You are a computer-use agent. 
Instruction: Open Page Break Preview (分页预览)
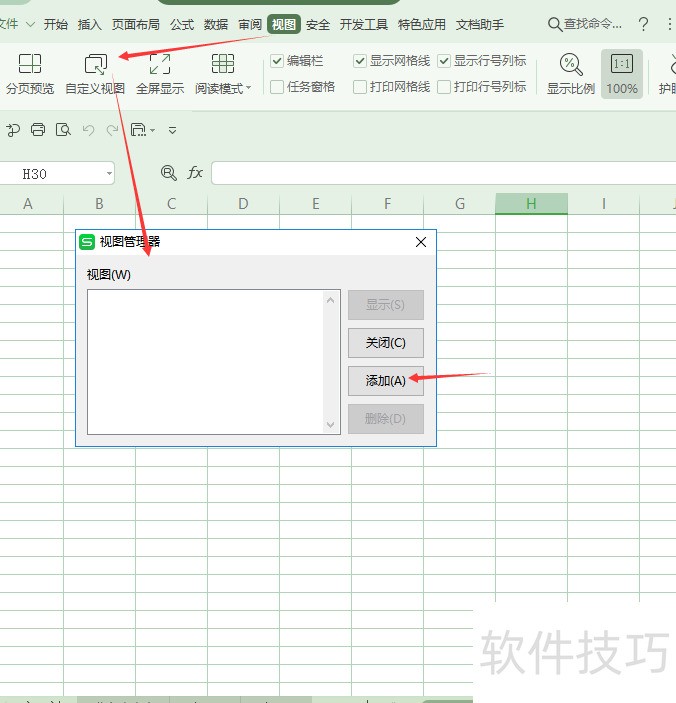[30, 74]
